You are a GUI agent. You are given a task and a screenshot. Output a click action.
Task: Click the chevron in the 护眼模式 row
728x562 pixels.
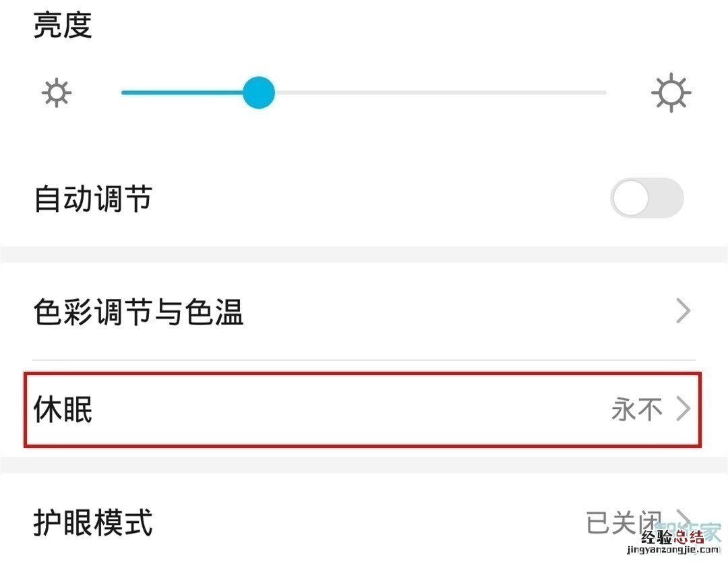coord(684,518)
